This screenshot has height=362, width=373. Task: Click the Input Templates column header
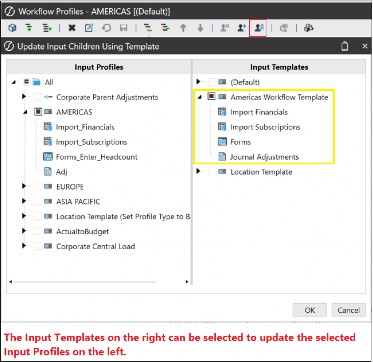[279, 67]
